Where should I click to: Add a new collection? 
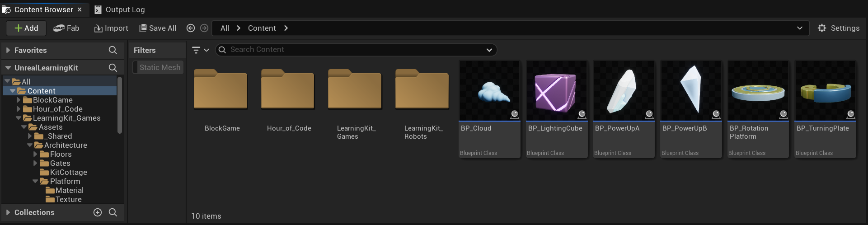click(98, 212)
